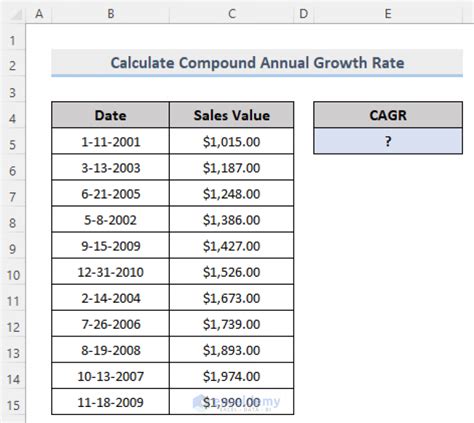Viewport: 474px width, 423px height.
Task: Select date cell 7-26-2006
Action: tap(111, 324)
